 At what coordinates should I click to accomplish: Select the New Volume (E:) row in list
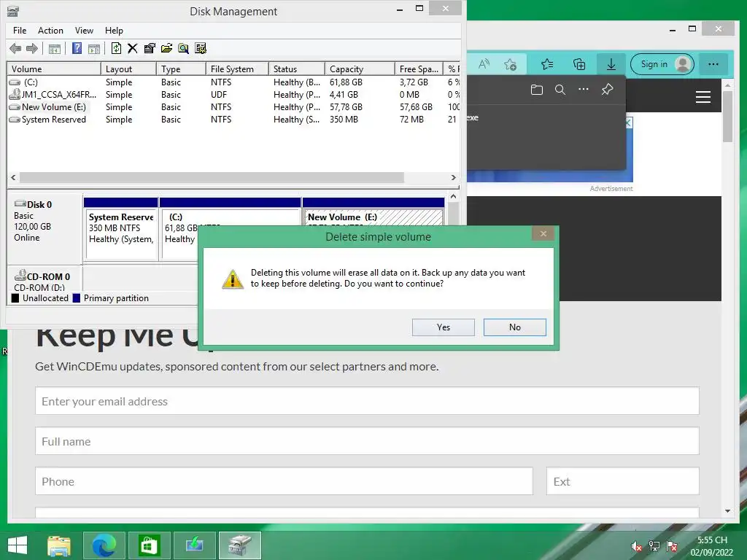233,107
